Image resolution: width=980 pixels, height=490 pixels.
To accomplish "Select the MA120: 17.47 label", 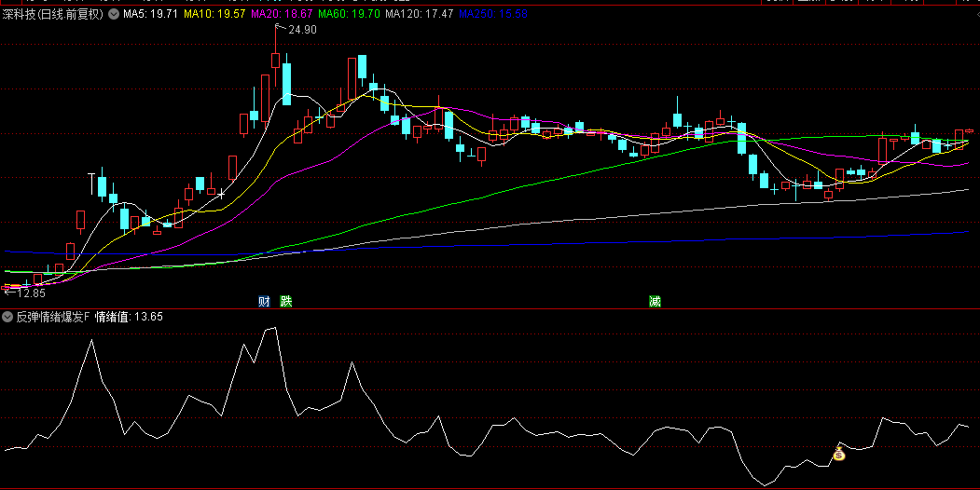I will (419, 14).
